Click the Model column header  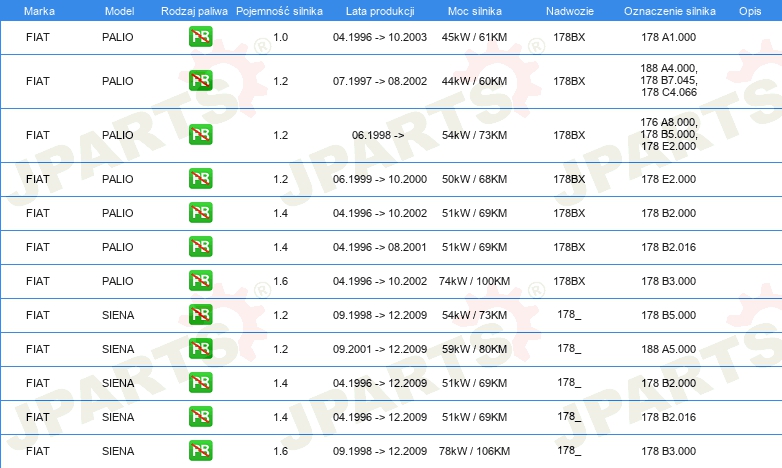click(119, 11)
